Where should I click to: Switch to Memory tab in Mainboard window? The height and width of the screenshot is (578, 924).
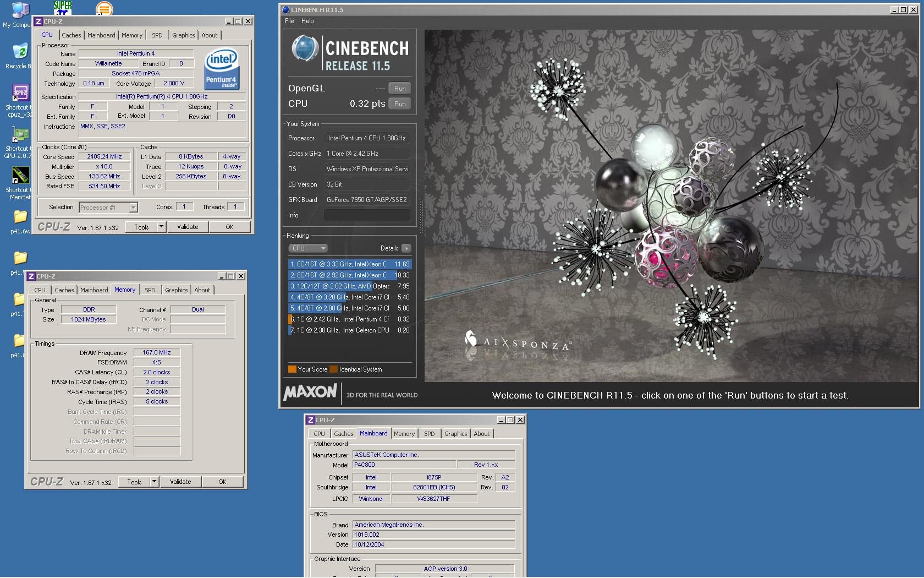point(404,434)
